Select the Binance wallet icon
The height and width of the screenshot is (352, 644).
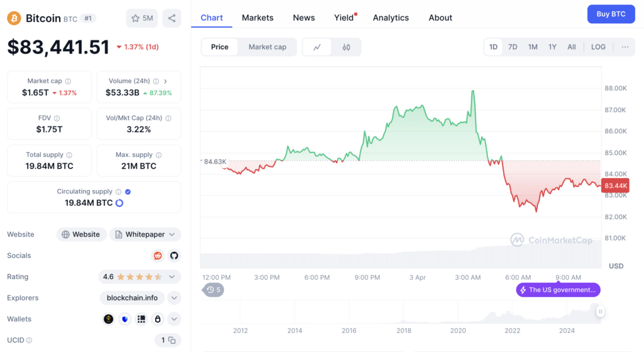click(x=108, y=319)
